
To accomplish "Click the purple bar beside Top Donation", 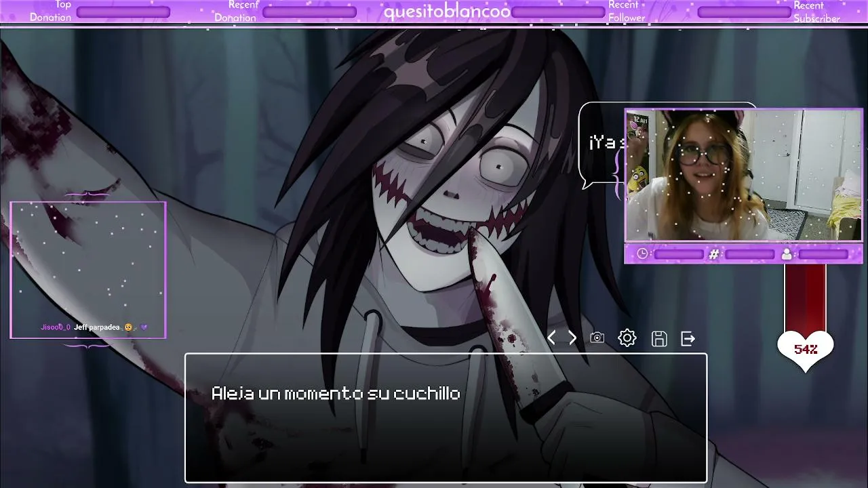I will (123, 12).
